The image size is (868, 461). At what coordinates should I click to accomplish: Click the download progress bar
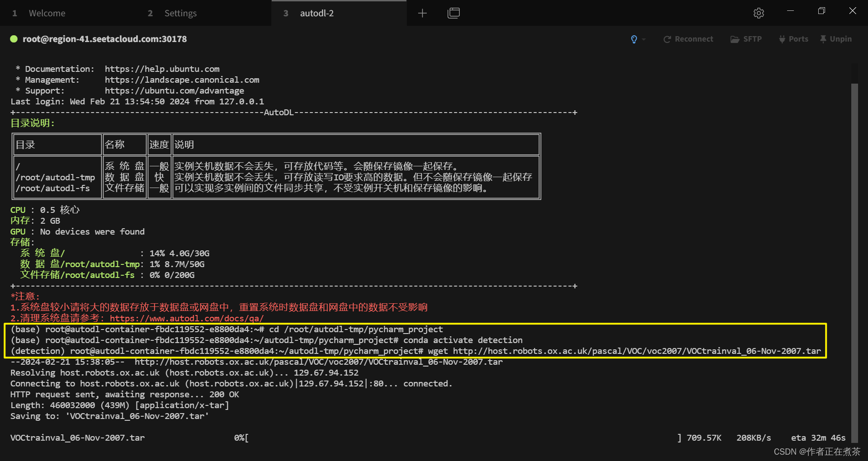click(463, 437)
